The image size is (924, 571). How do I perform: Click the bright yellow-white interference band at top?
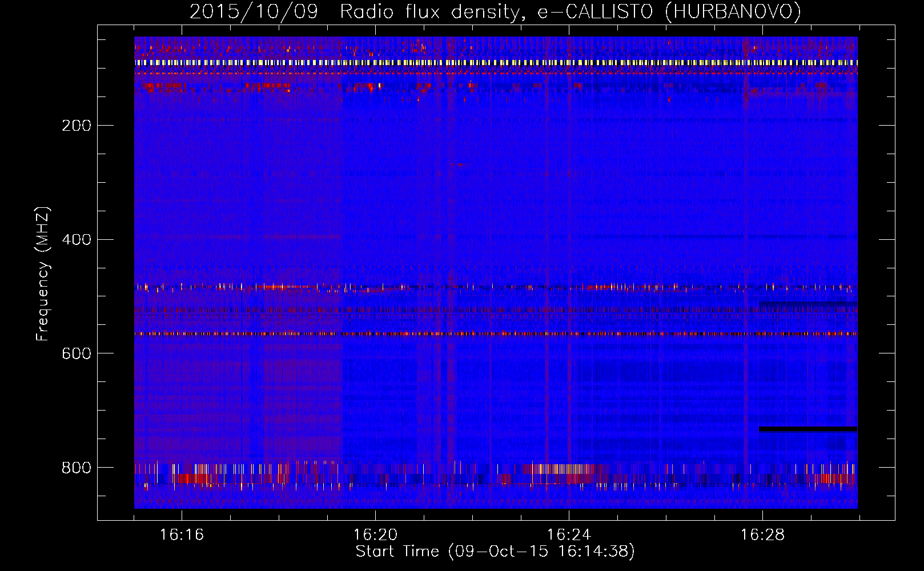pos(496,63)
